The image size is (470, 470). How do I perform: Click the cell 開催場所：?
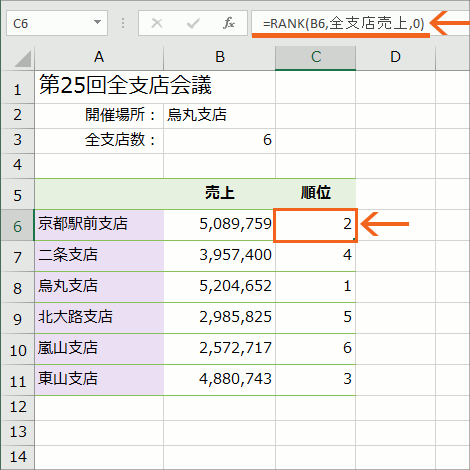(x=99, y=116)
